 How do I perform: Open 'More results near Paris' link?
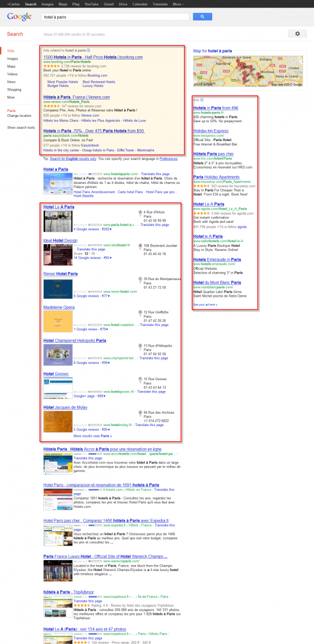tap(93, 436)
